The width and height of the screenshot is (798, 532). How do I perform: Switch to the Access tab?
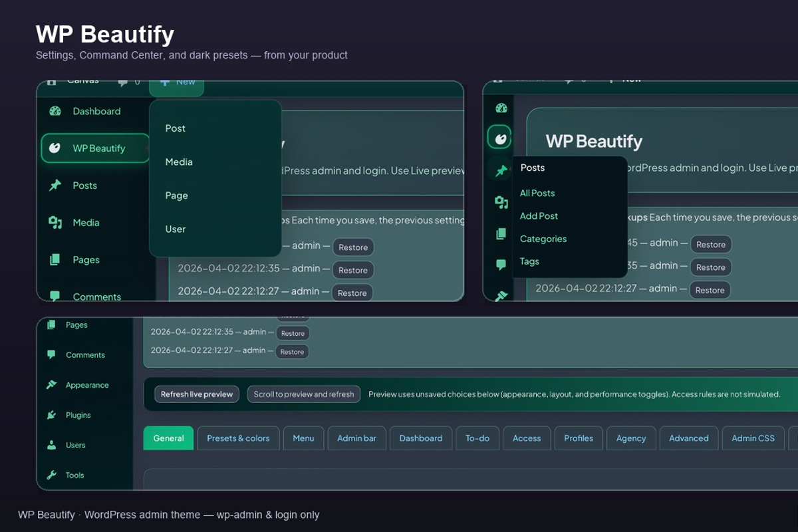527,438
